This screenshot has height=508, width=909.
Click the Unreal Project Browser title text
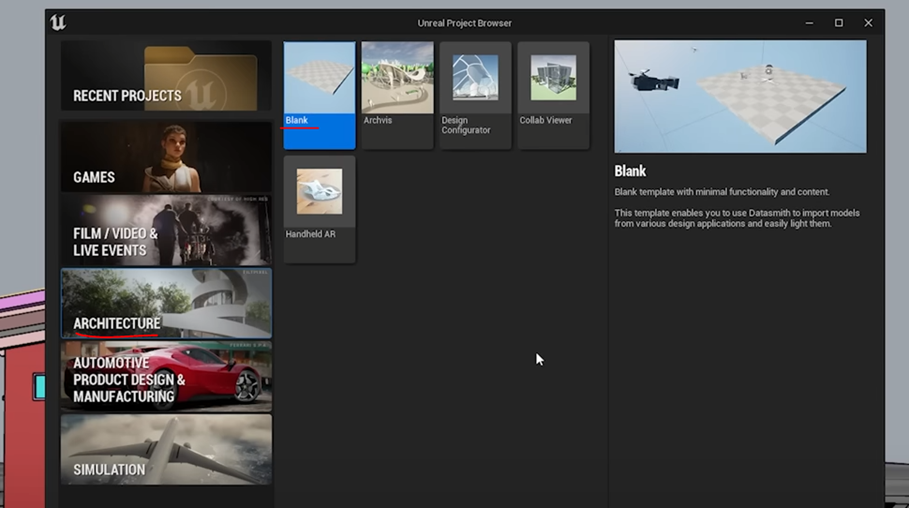pos(464,23)
